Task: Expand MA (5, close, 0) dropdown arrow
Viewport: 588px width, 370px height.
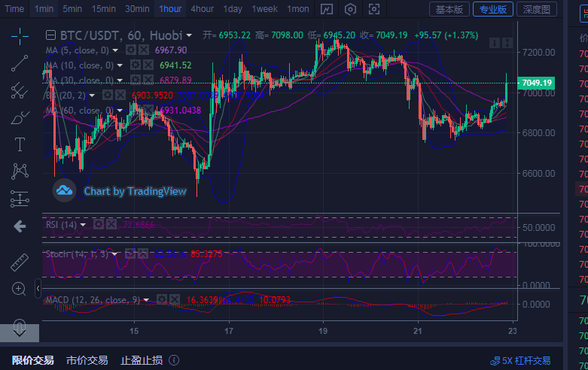Action: 115,50
